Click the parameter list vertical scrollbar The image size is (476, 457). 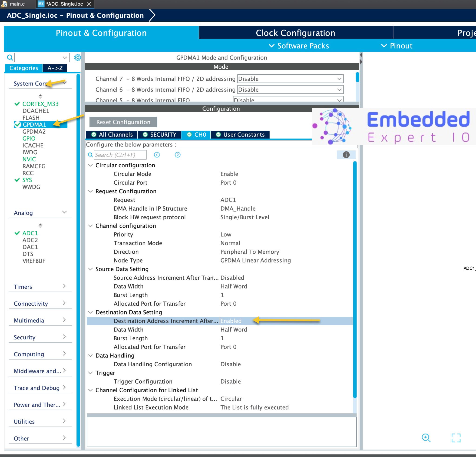(355, 279)
